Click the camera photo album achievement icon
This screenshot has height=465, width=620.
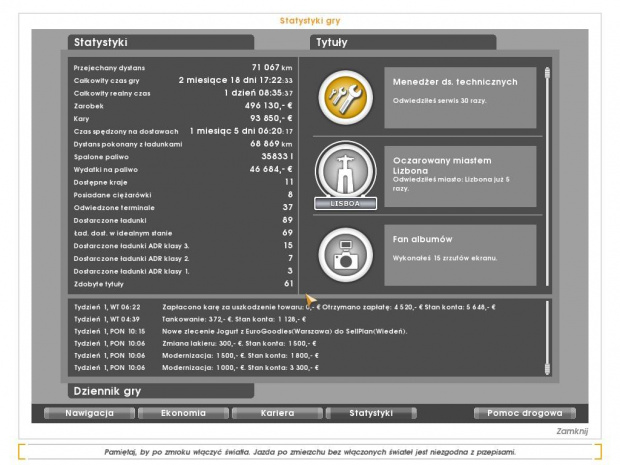click(345, 255)
